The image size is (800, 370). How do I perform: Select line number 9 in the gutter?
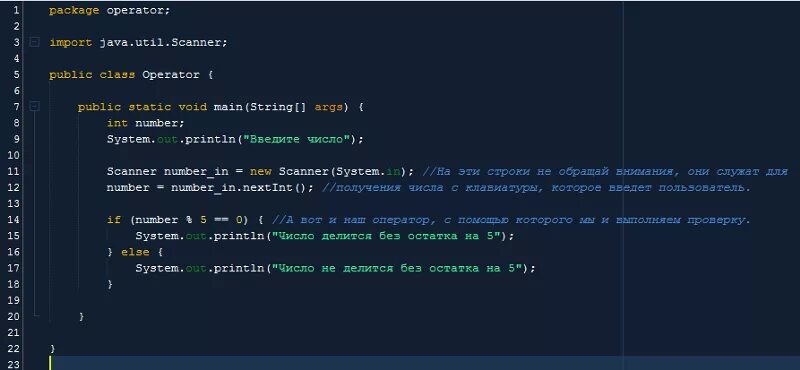16,139
